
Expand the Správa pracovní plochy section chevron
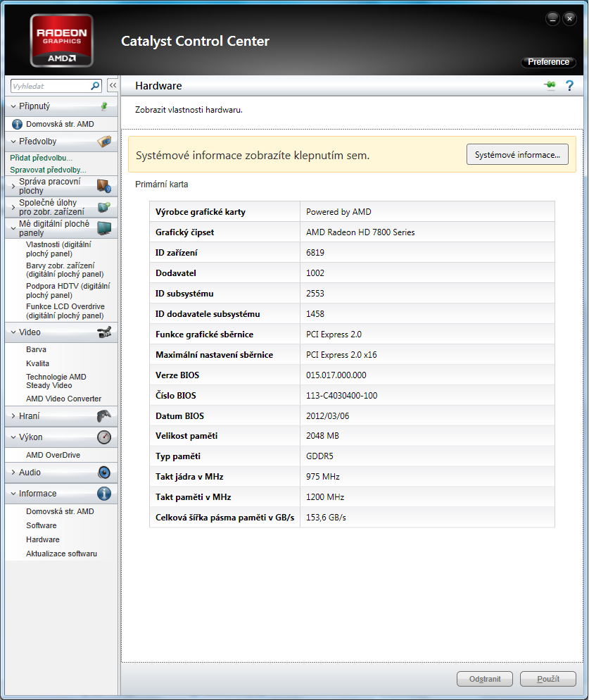pyautogui.click(x=13, y=186)
